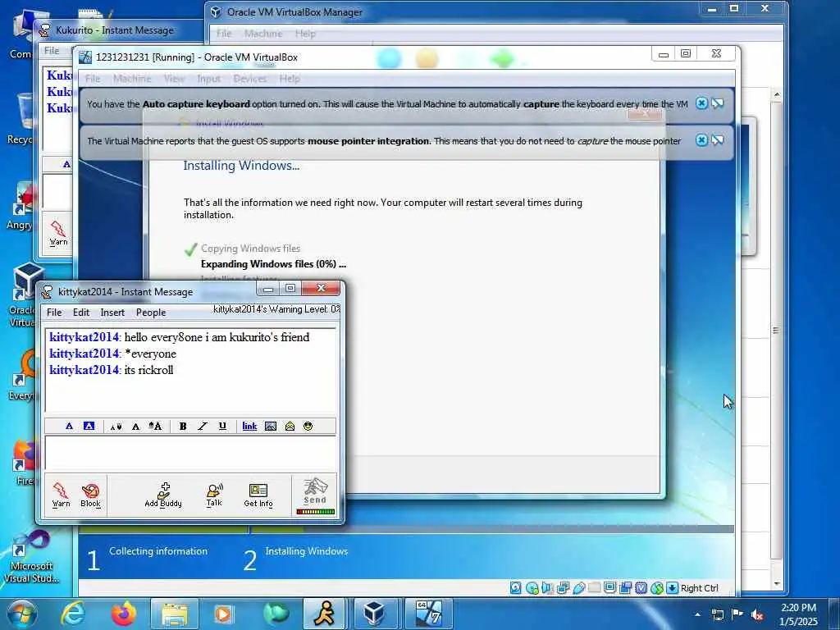
Task: Toggle underline formatting in kittykat2014 chat
Action: click(222, 426)
